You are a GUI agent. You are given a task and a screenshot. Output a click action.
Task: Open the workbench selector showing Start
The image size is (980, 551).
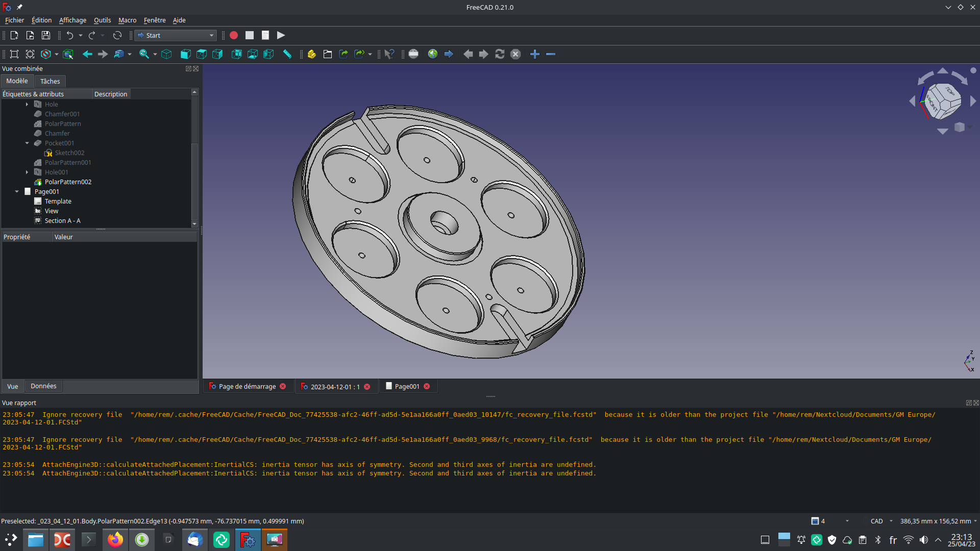tap(175, 35)
